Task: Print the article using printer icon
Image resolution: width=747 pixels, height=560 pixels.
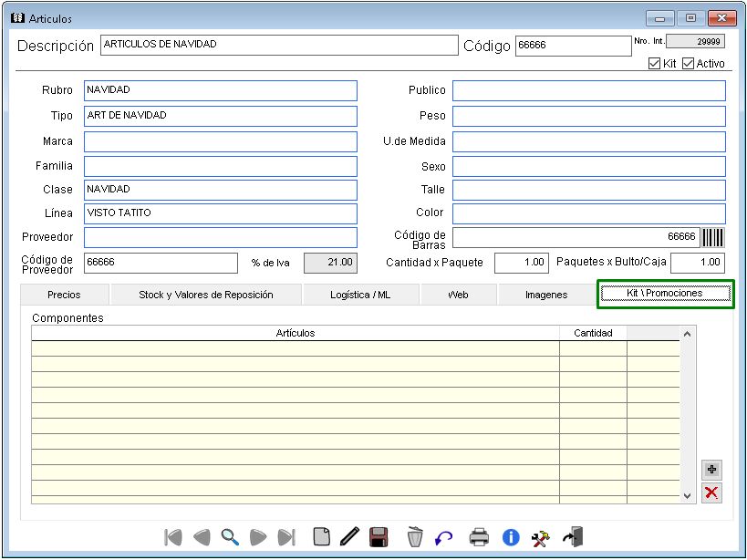Action: pyautogui.click(x=479, y=536)
